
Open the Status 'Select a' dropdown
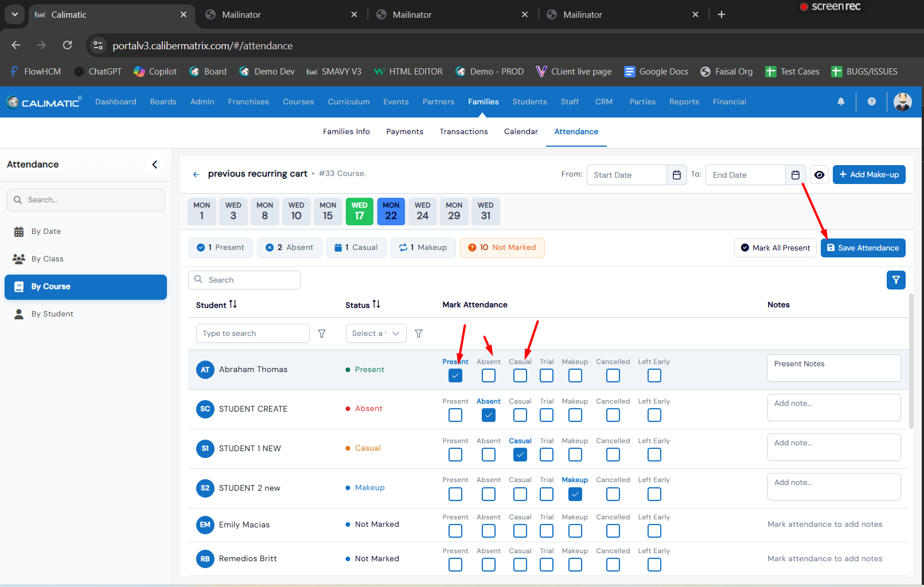click(376, 334)
